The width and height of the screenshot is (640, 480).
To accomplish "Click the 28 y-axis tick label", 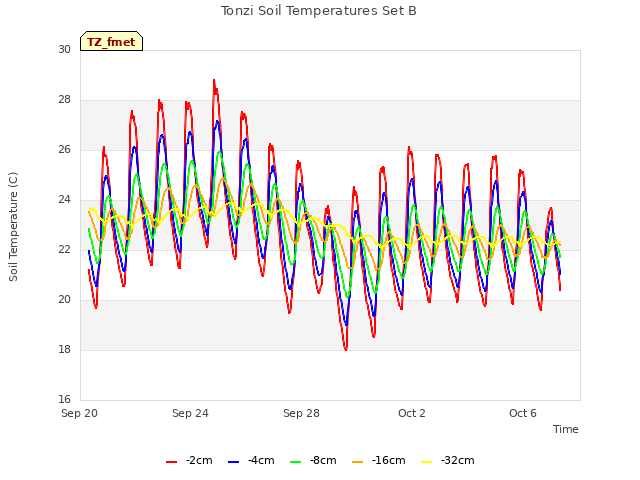I will click(x=64, y=100).
